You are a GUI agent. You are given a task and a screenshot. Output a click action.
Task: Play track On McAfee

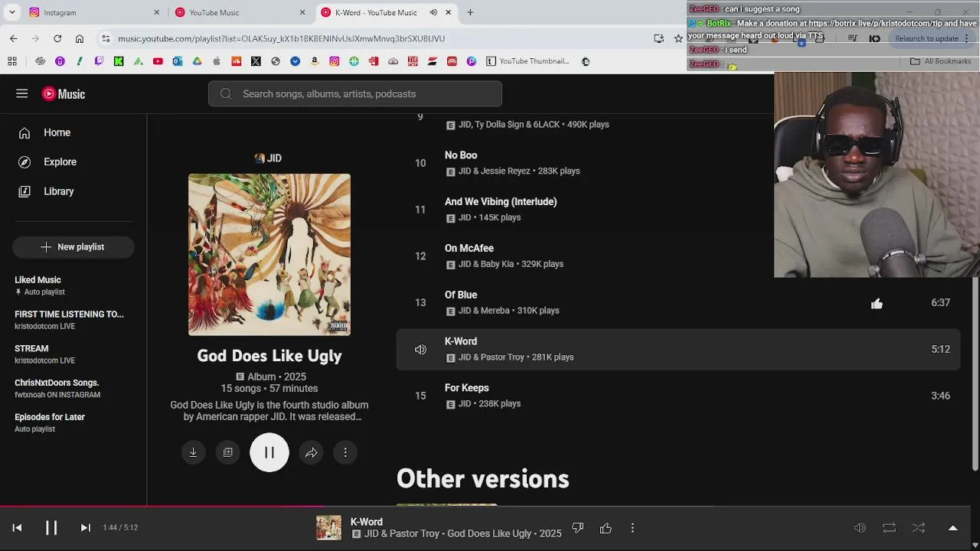coord(469,249)
